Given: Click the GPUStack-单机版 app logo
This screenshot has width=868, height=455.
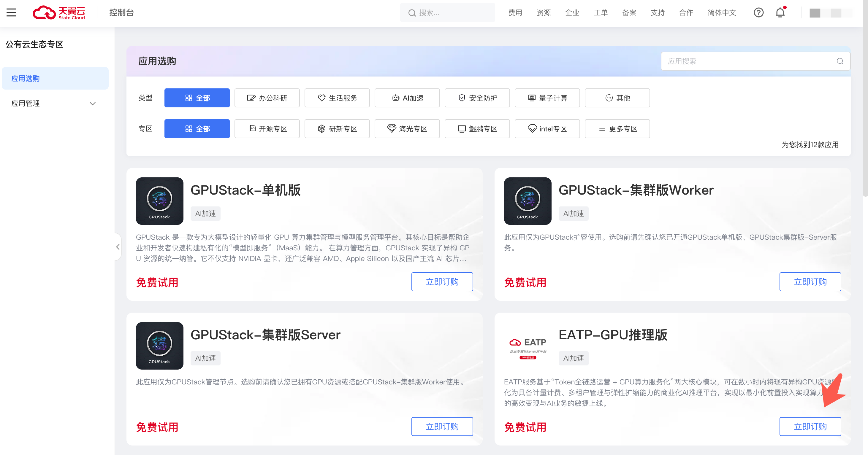Looking at the screenshot, I should click(159, 201).
